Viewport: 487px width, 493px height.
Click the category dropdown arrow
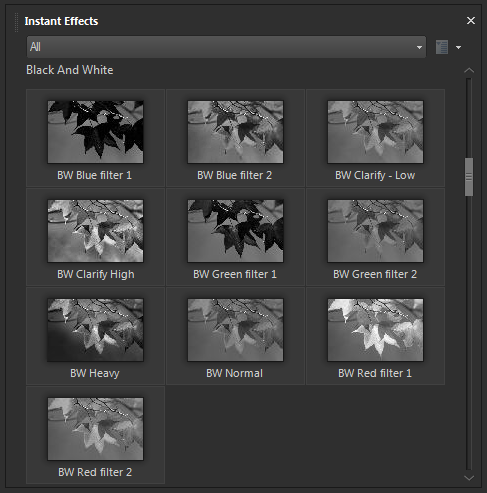(419, 47)
